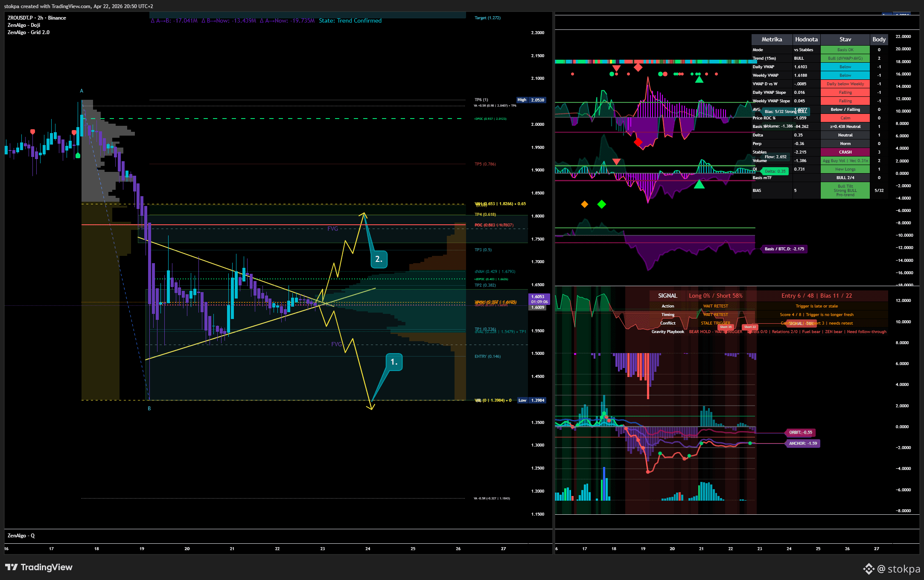Click the 'Target (1.272)' level label
The width and height of the screenshot is (924, 580).
pyautogui.click(x=487, y=18)
